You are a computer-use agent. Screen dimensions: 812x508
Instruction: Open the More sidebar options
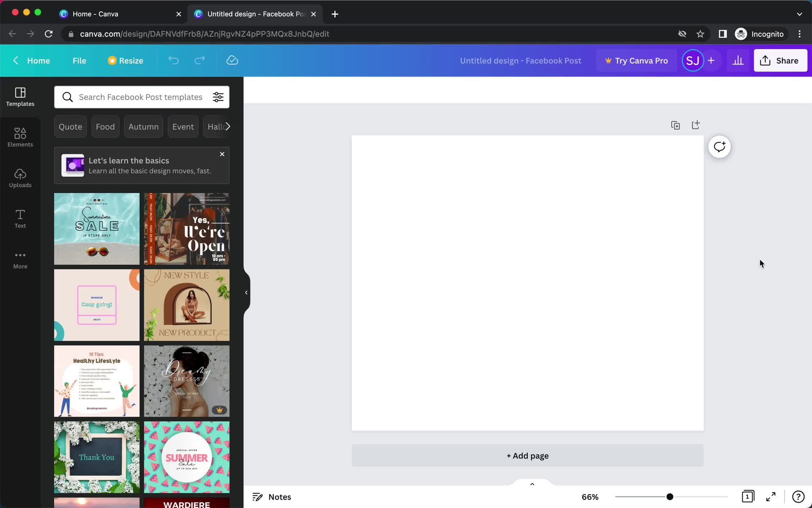click(20, 260)
